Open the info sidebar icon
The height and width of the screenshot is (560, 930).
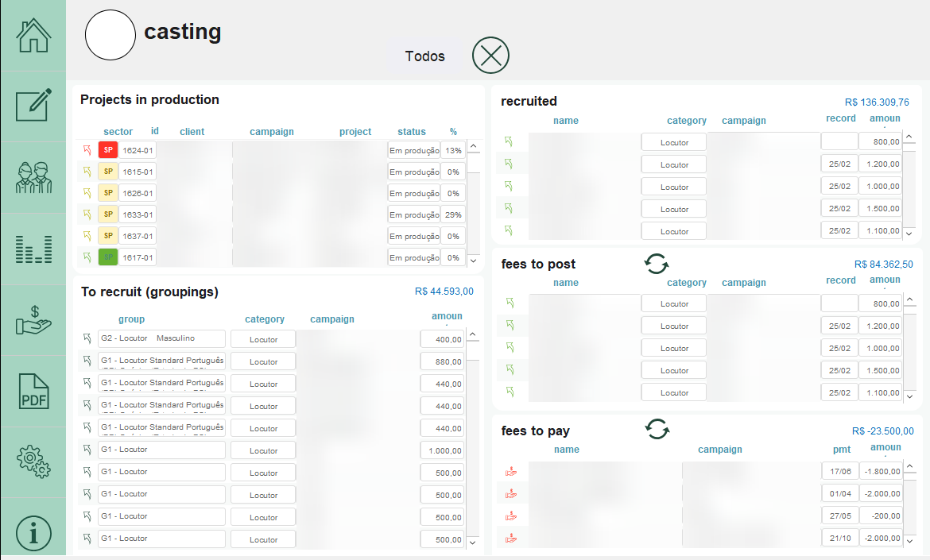(33, 533)
